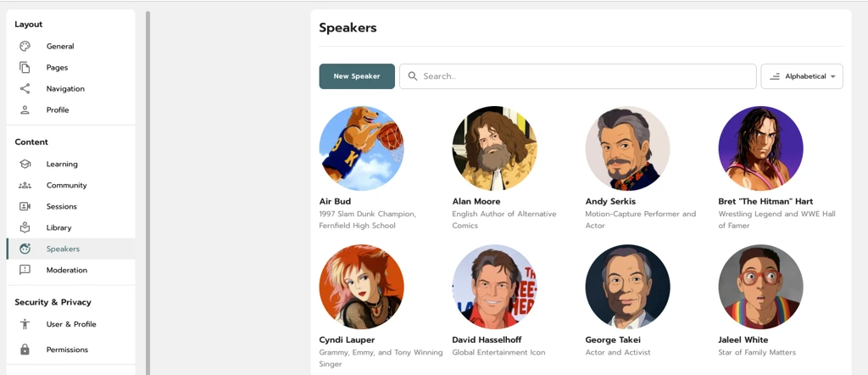
Task: Click "Global Entertainment Icon" description text
Action: tap(498, 352)
